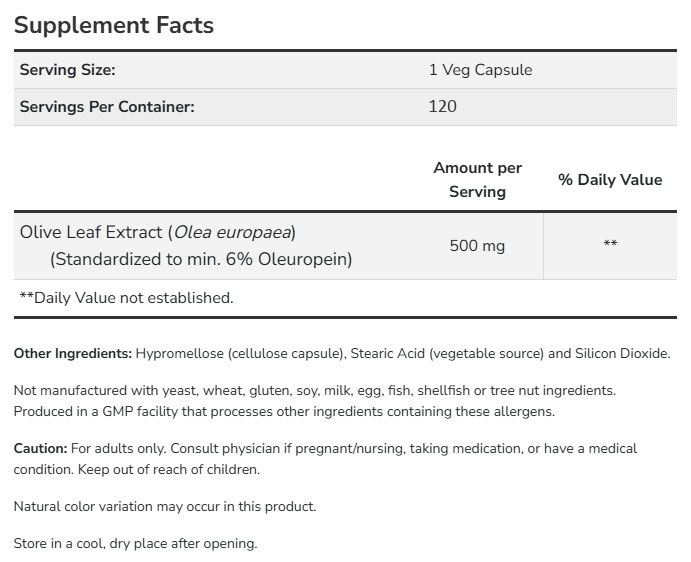Viewport: 691px width, 562px height.
Task: Click the Standardized to min. 6% Oleuropein line
Action: pos(202,259)
